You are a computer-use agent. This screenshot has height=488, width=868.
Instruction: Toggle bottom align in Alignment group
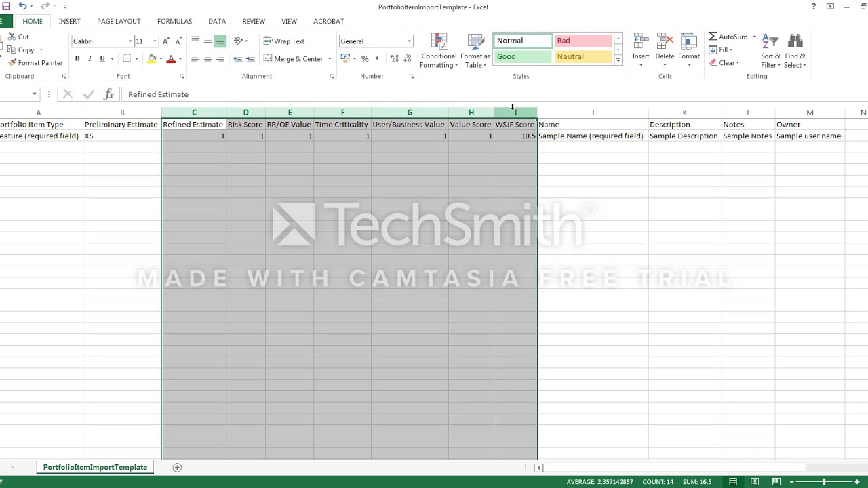(x=220, y=41)
